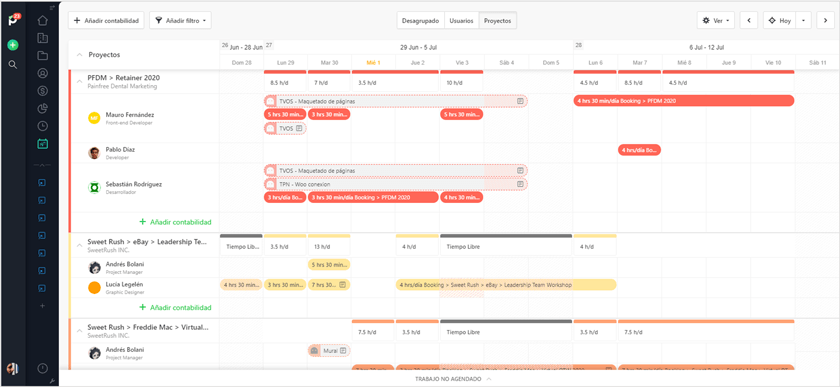Click the Hoy button

click(779, 21)
